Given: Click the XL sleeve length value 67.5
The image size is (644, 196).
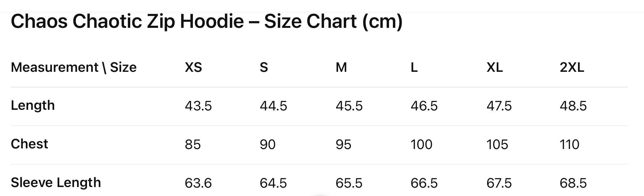Looking at the screenshot, I should tap(499, 183).
